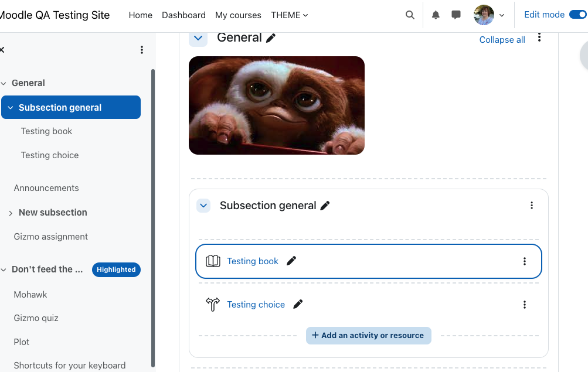Click the user profile avatar

click(484, 15)
